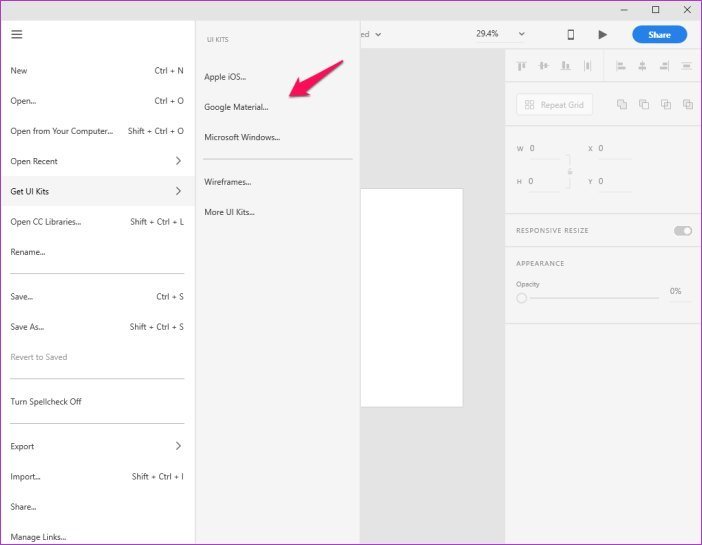Image resolution: width=702 pixels, height=545 pixels.
Task: Click the align right icon
Action: (664, 66)
